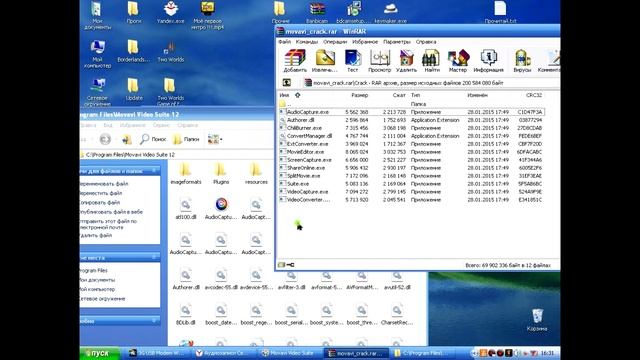
Task: Click the Поиск (Search) button in the Explorer toolbar
Action: coord(153,139)
